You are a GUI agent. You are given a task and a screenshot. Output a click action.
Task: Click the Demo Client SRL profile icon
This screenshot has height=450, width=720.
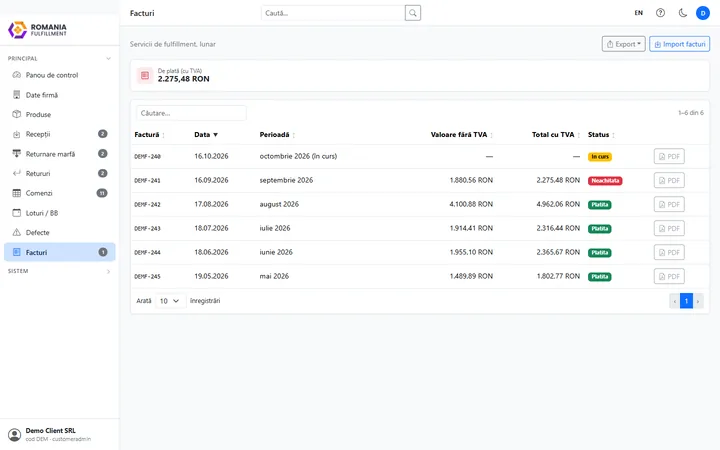(x=15, y=434)
